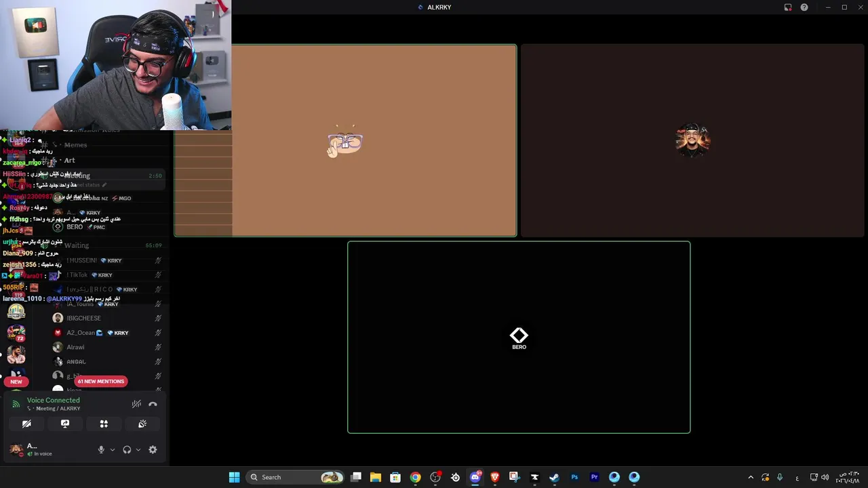
Task: Mute the microphone in user panel
Action: pyautogui.click(x=101, y=449)
